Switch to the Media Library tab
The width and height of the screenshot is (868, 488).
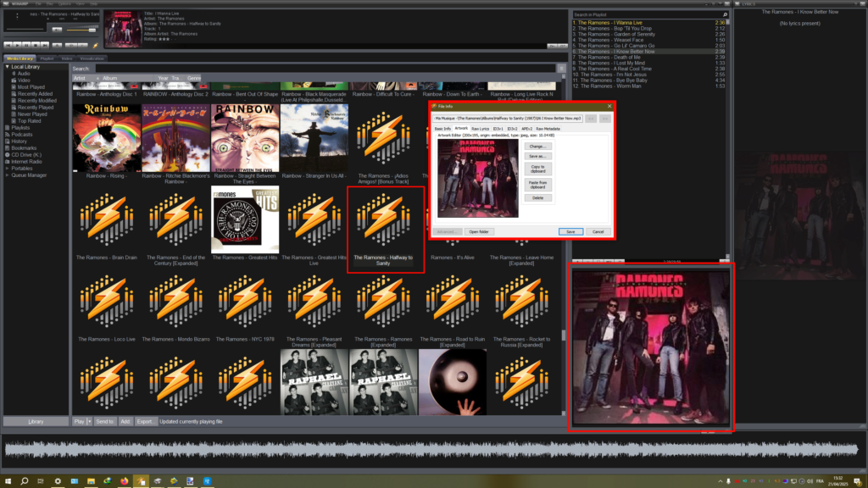pos(20,58)
